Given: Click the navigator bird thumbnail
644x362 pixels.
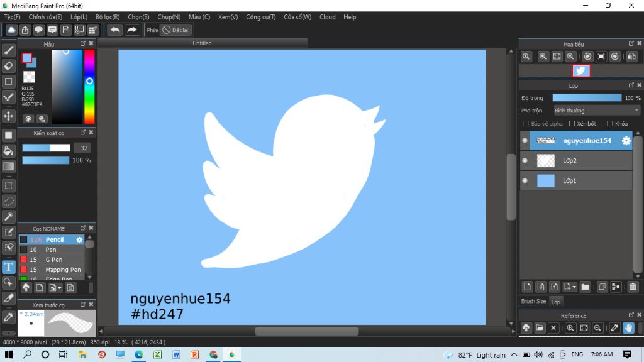Looking at the screenshot, I should [x=581, y=70].
